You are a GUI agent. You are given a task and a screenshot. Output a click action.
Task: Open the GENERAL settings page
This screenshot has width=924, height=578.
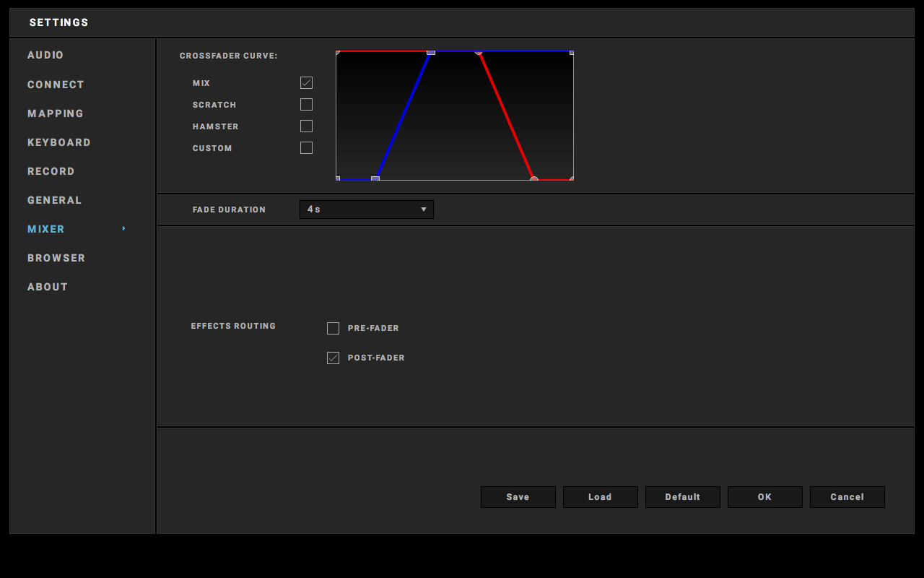point(54,199)
